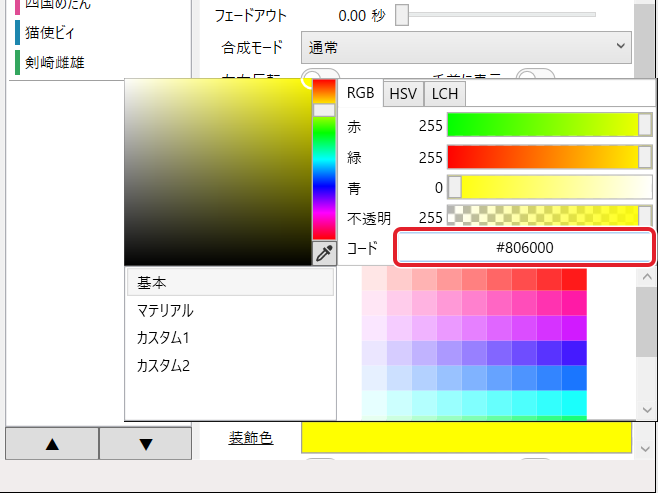This screenshot has height=493, width=658.
Task: Click the 緑 value 255
Action: pyautogui.click(x=431, y=157)
